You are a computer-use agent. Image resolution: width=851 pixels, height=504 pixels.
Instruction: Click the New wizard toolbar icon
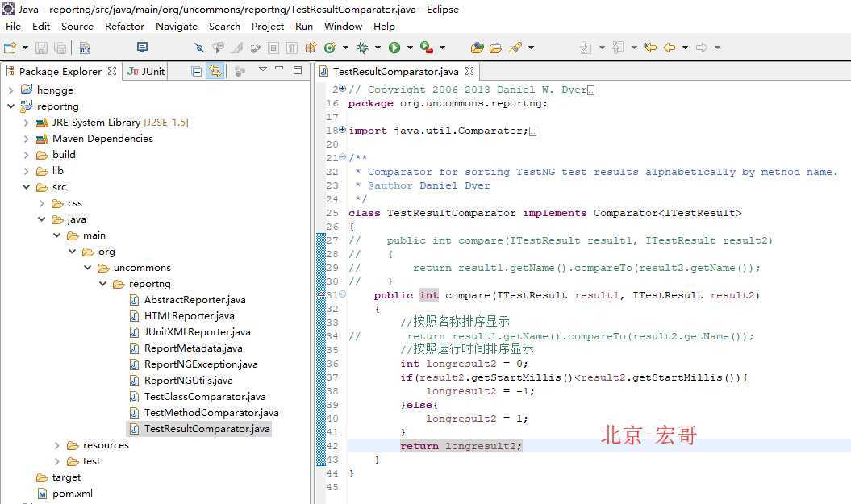(10, 48)
